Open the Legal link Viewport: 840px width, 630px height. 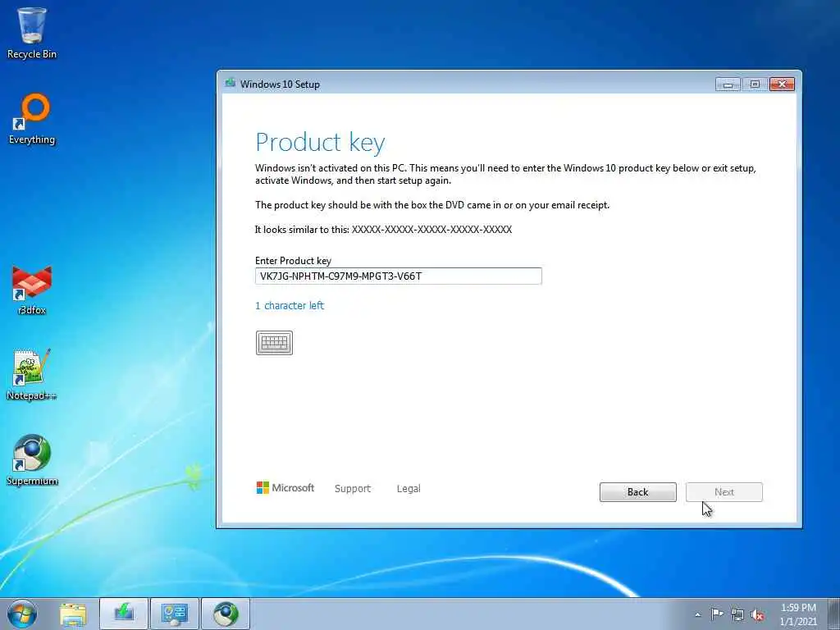click(409, 489)
